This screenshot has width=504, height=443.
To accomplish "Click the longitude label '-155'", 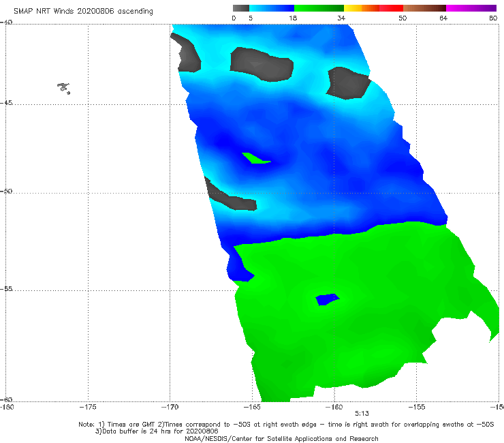I will [416, 407].
